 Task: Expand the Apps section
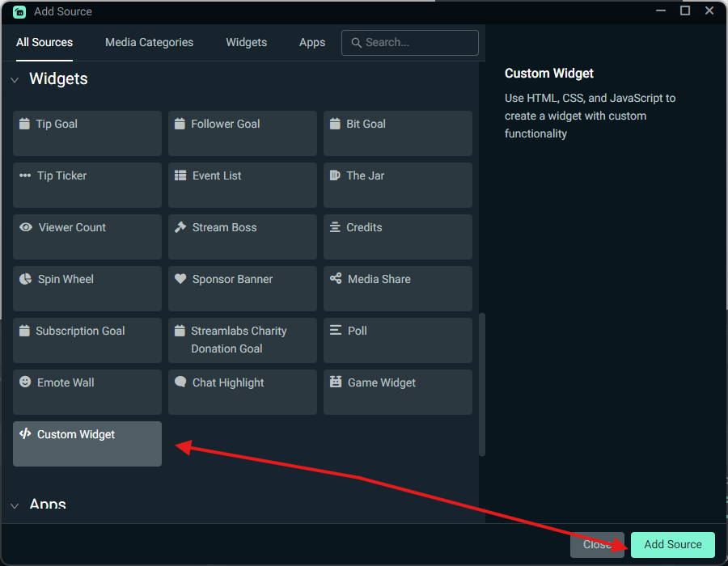point(14,505)
